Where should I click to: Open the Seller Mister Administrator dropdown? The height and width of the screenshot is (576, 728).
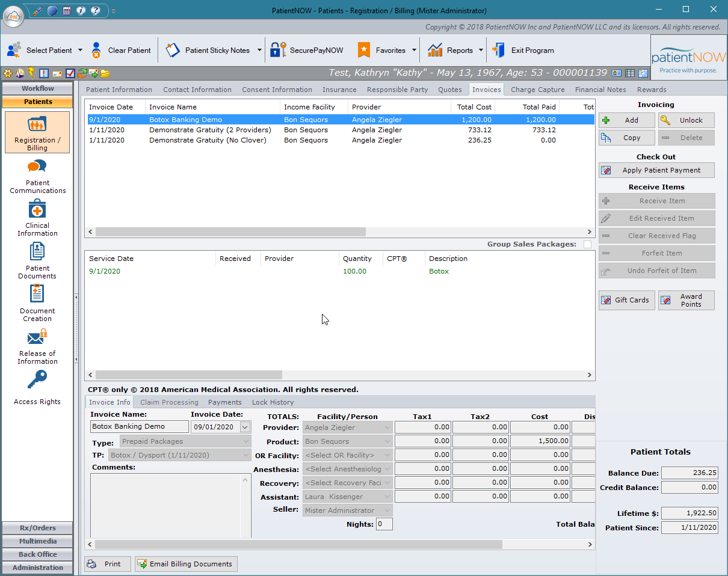pos(387,510)
